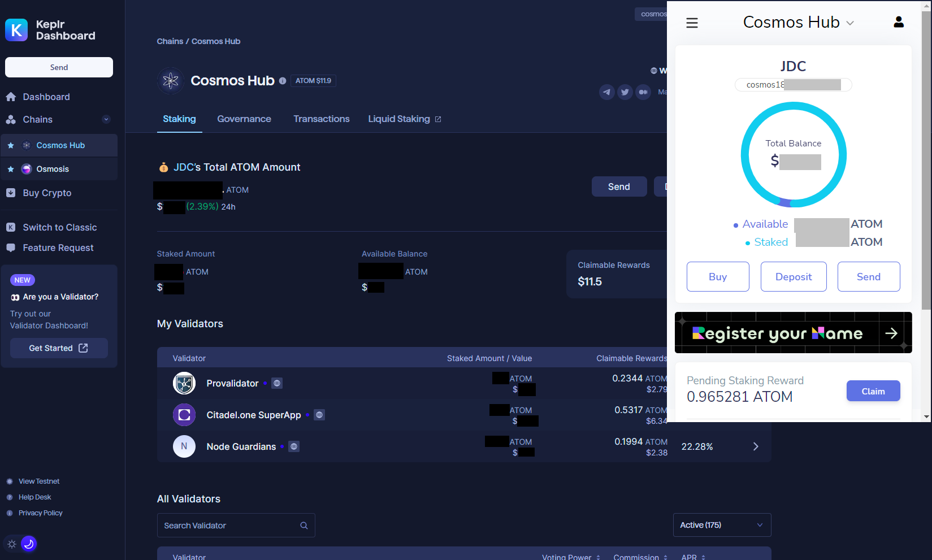Copy the cosmos address in popup
This screenshot has height=560, width=932.
point(794,85)
